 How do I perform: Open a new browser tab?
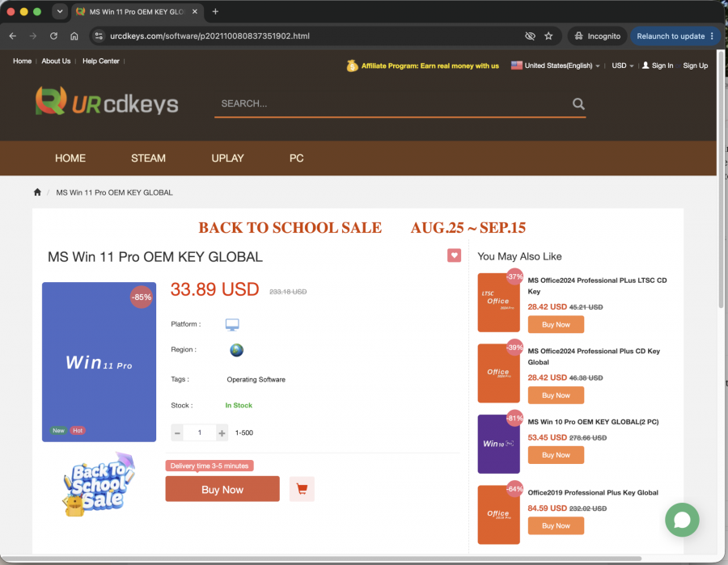tap(215, 11)
